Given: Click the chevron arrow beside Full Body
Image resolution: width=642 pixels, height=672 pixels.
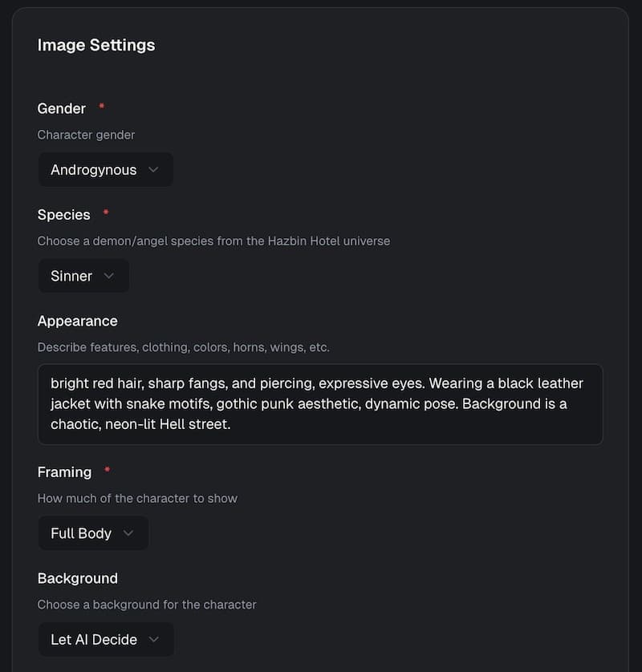Looking at the screenshot, I should pyautogui.click(x=128, y=533).
